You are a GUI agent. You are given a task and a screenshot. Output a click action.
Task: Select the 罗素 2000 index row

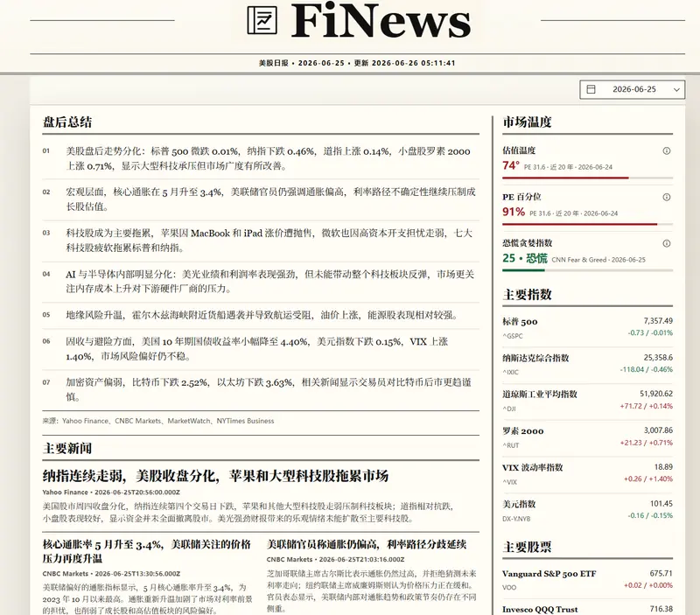point(587,437)
